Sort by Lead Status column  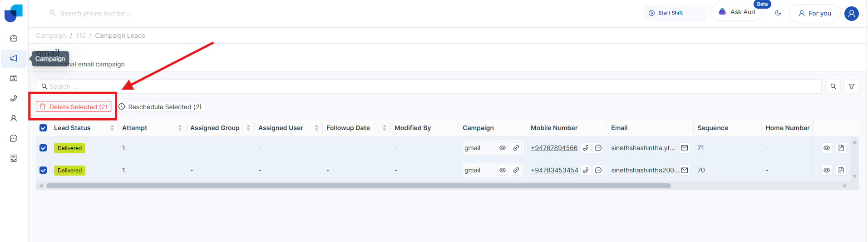pyautogui.click(x=112, y=128)
